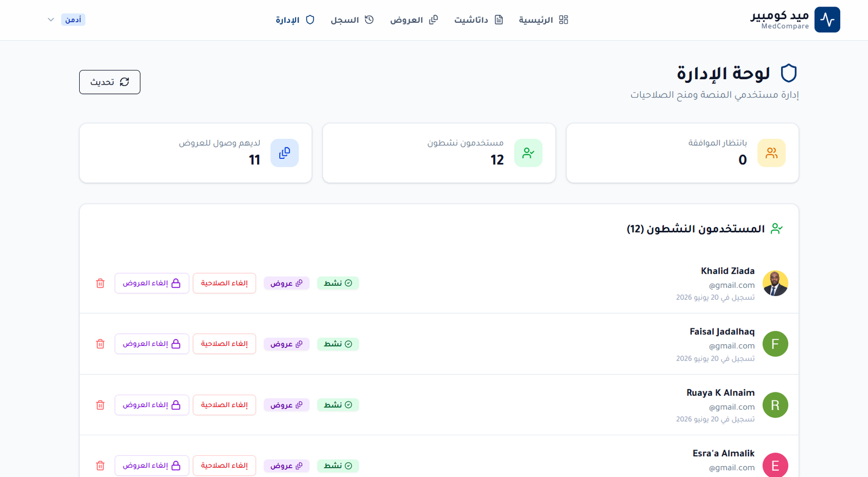The height and width of the screenshot is (477, 868).
Task: Click the name Ruaya K Alnaim
Action: tap(720, 392)
